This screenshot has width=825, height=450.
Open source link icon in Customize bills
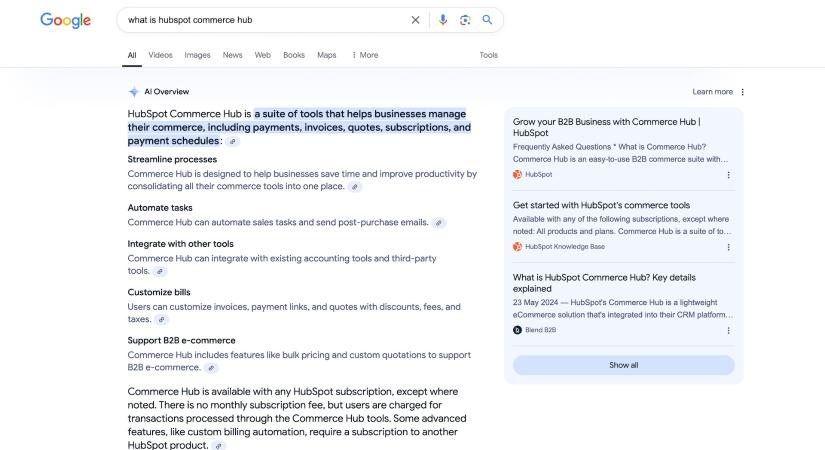(162, 319)
